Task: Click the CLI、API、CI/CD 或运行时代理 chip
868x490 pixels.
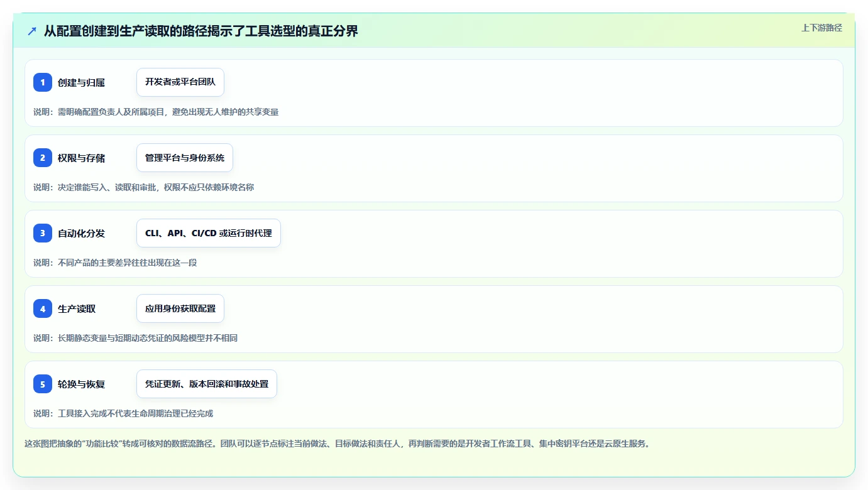Action: coord(209,233)
